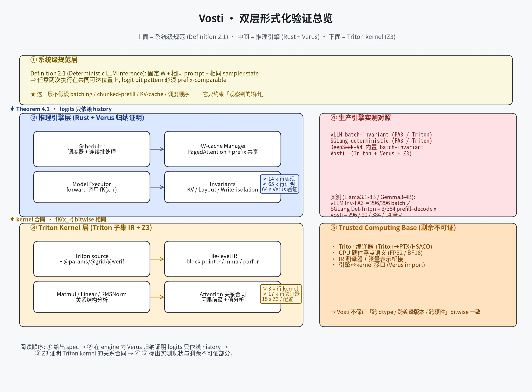The width and height of the screenshot is (532, 392).
Task: Select the Attention 关系合同 box
Action: [222, 297]
